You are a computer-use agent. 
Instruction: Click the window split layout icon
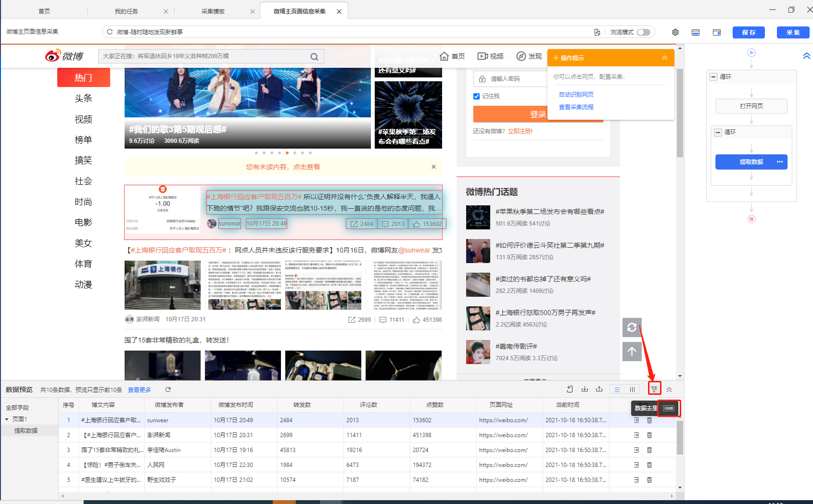(717, 32)
